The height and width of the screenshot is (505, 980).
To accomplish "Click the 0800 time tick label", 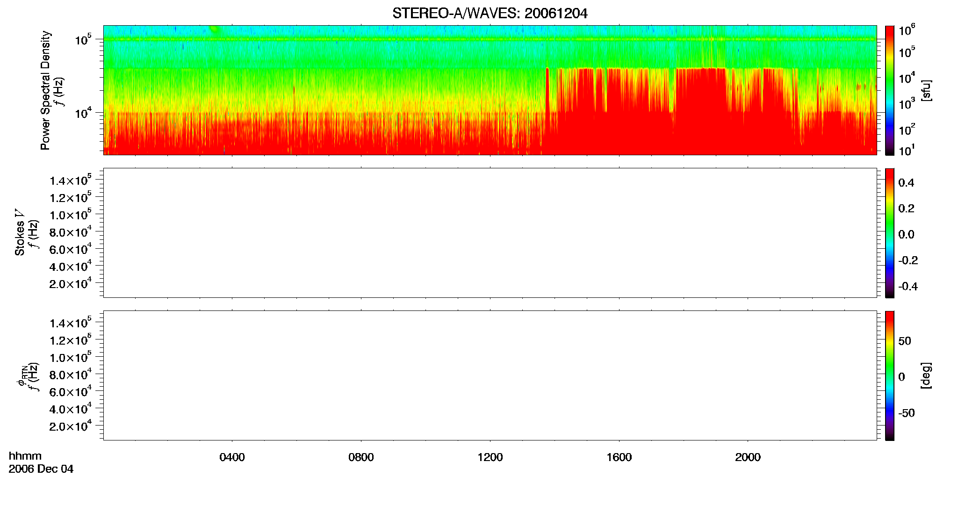I will pyautogui.click(x=361, y=457).
